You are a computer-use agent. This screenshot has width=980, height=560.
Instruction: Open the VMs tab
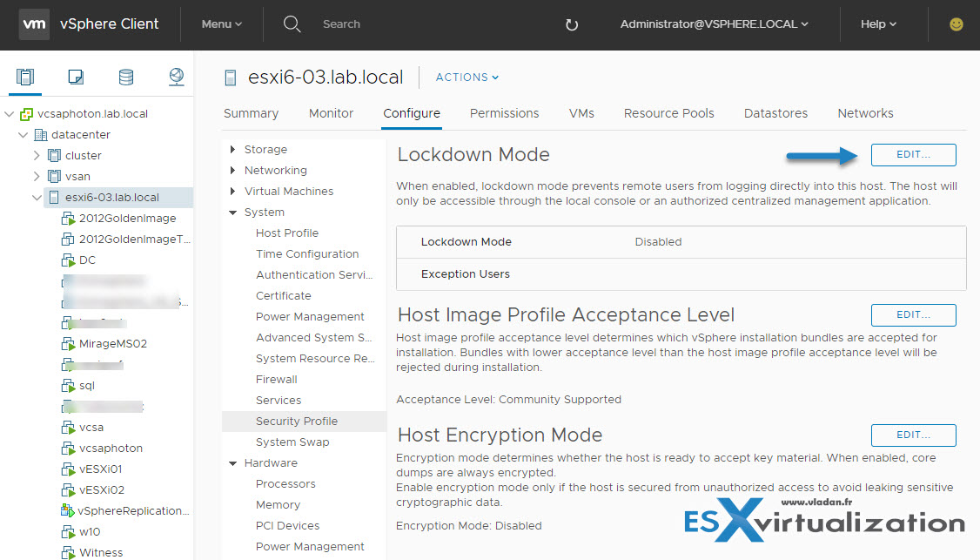[x=581, y=113]
